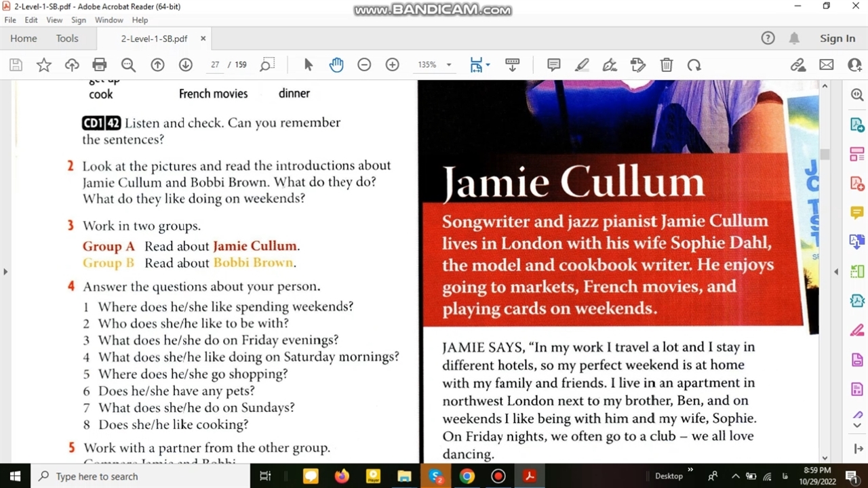The width and height of the screenshot is (868, 488).
Task: Switch to the Tools tab
Action: [x=67, y=39]
